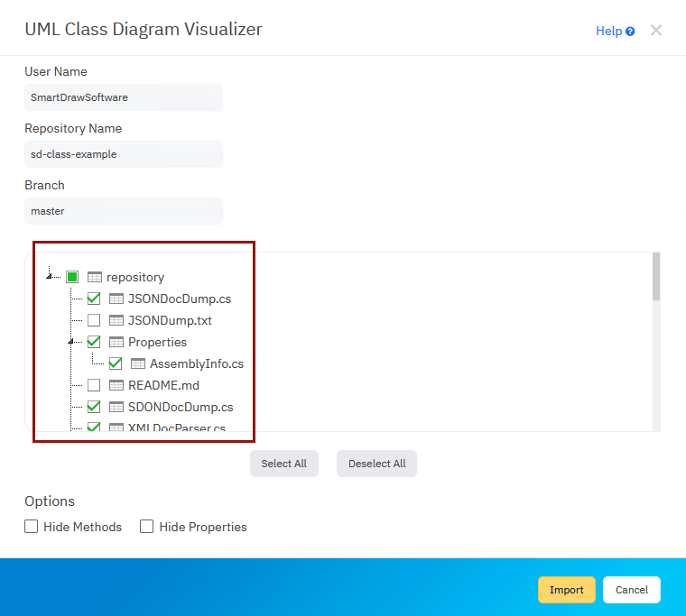Collapse the repository root tree node
The width and height of the screenshot is (686, 616).
coord(50,277)
